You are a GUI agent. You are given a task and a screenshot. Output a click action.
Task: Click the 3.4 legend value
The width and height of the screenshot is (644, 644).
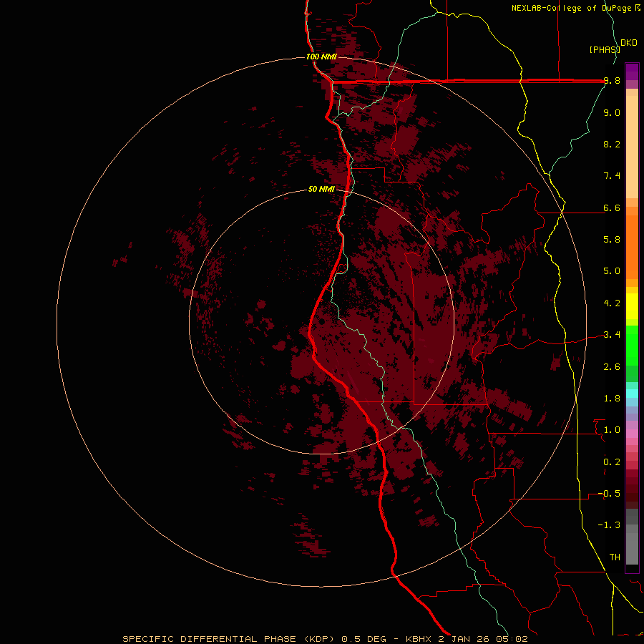click(612, 335)
